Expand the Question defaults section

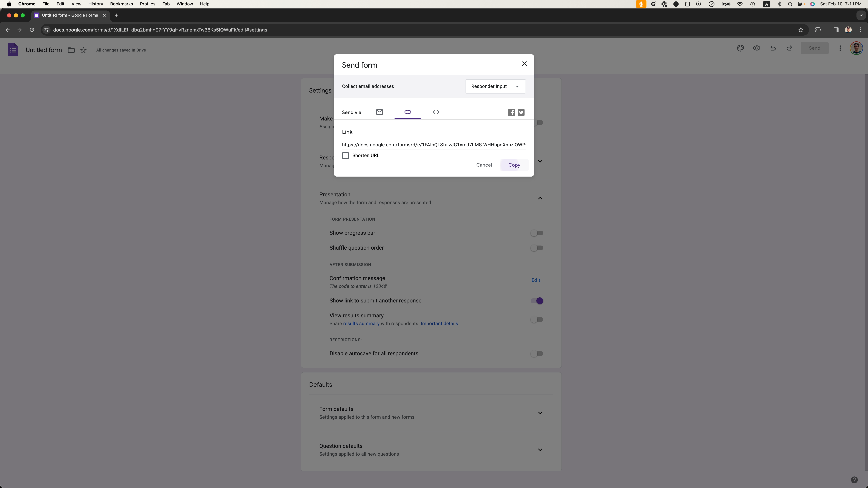(x=540, y=450)
